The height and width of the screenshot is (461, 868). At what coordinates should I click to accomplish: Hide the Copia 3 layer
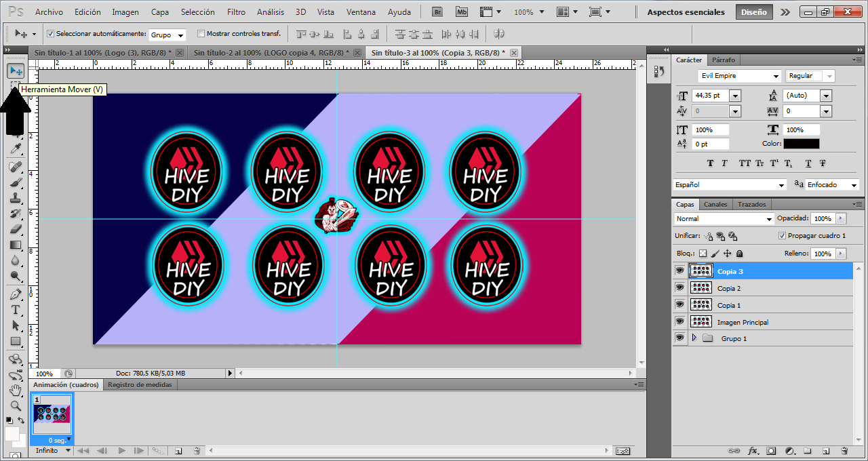pos(680,271)
